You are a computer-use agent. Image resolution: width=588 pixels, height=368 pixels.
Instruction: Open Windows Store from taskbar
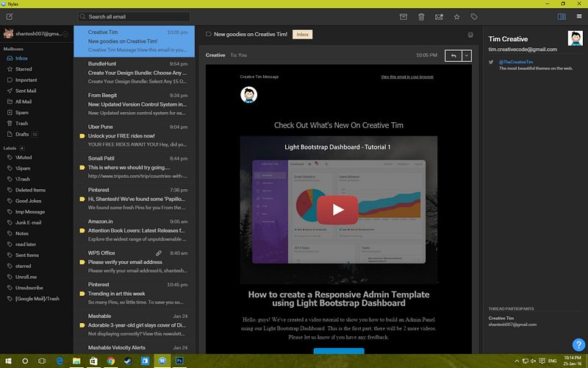click(x=93, y=361)
